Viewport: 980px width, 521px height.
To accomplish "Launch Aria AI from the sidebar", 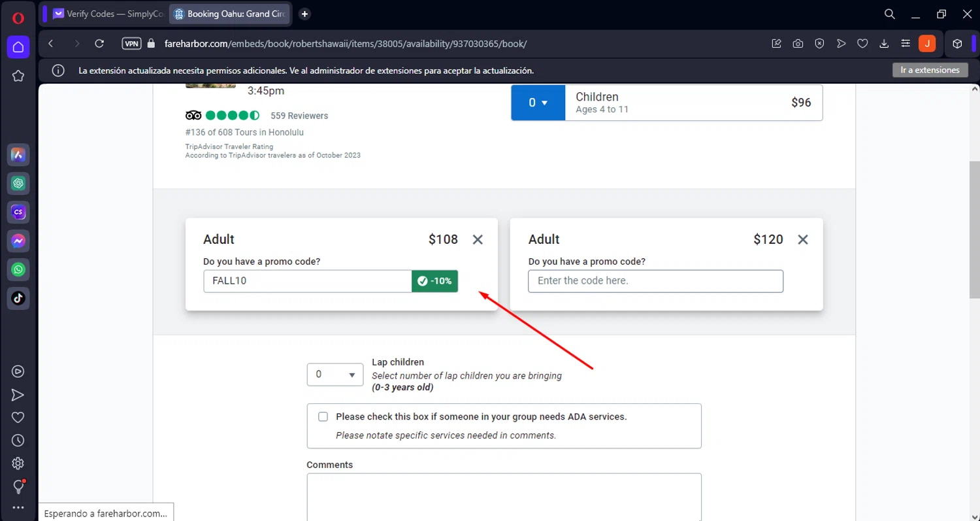I will 18,155.
